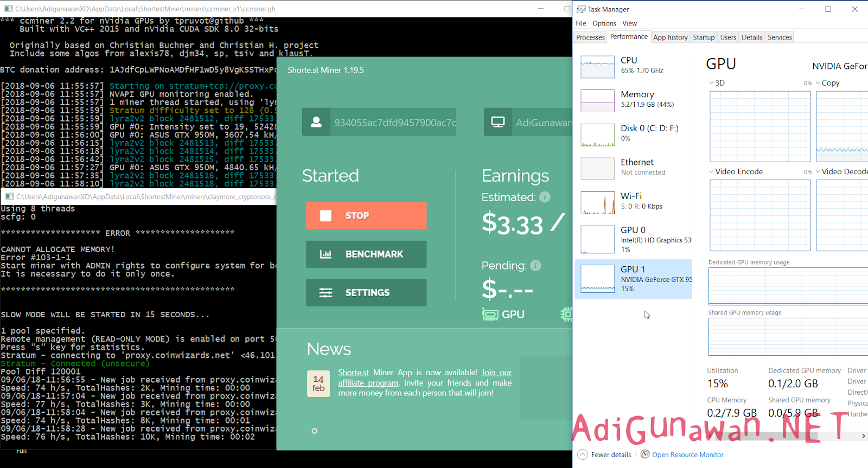Click the horizontal scrollbar right arrow in Task Manager
Image resolution: width=868 pixels, height=468 pixels.
(863, 436)
